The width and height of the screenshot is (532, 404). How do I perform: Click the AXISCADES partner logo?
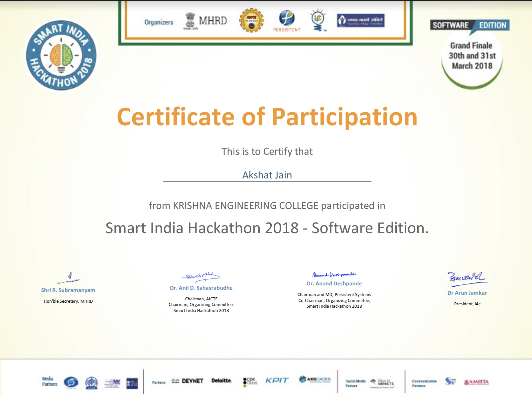click(315, 379)
